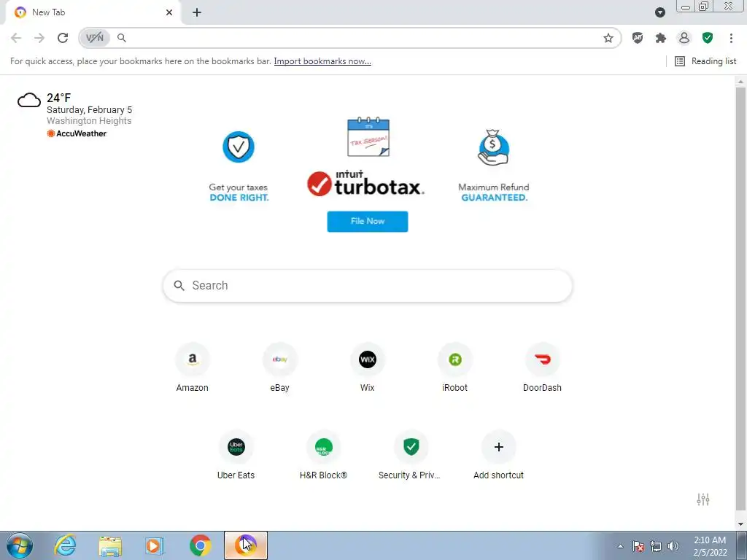
Task: Open Windows Media Player from taskbar
Action: [155, 545]
